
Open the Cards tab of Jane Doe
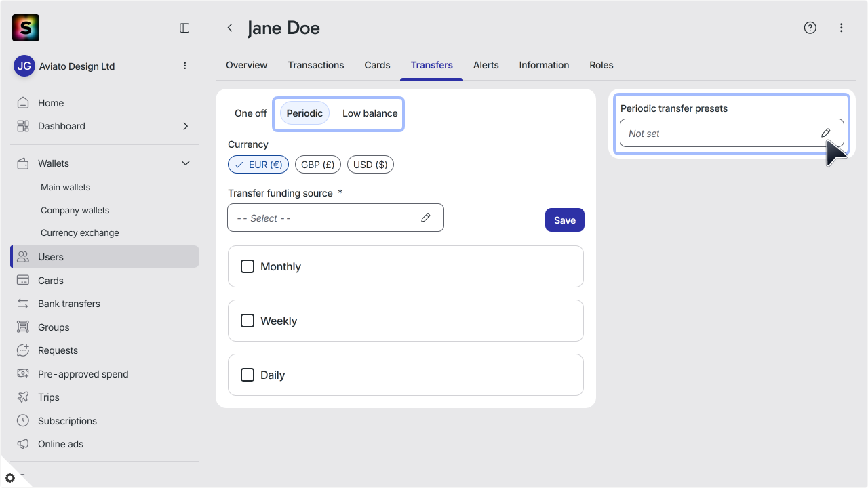(377, 65)
